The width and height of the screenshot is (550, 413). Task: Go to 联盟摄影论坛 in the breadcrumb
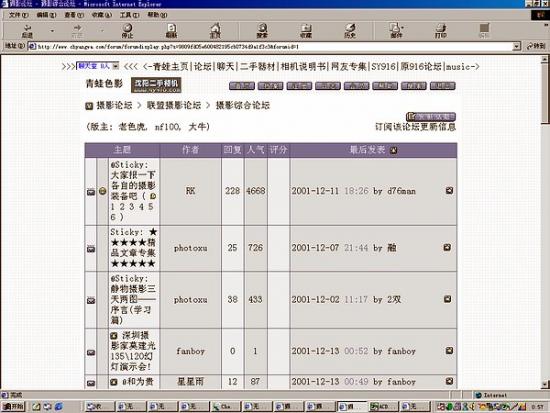(x=174, y=105)
